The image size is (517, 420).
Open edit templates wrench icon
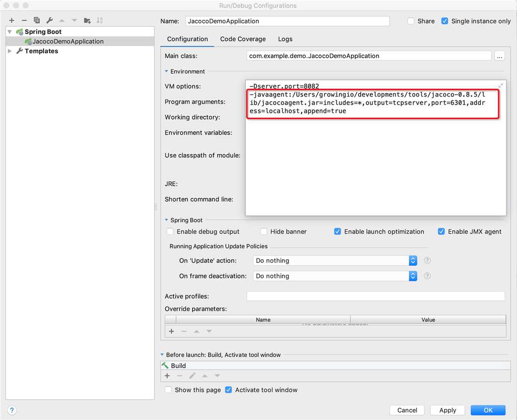(x=49, y=20)
